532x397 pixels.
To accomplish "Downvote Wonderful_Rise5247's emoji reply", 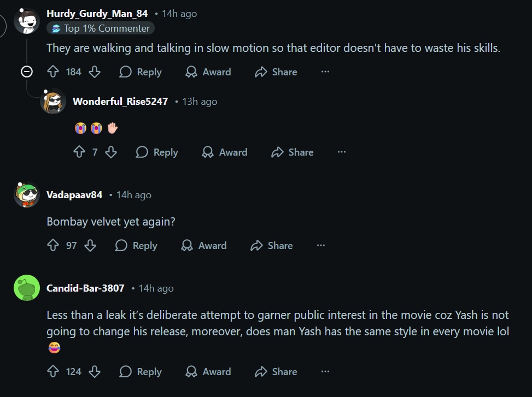I will (x=110, y=152).
